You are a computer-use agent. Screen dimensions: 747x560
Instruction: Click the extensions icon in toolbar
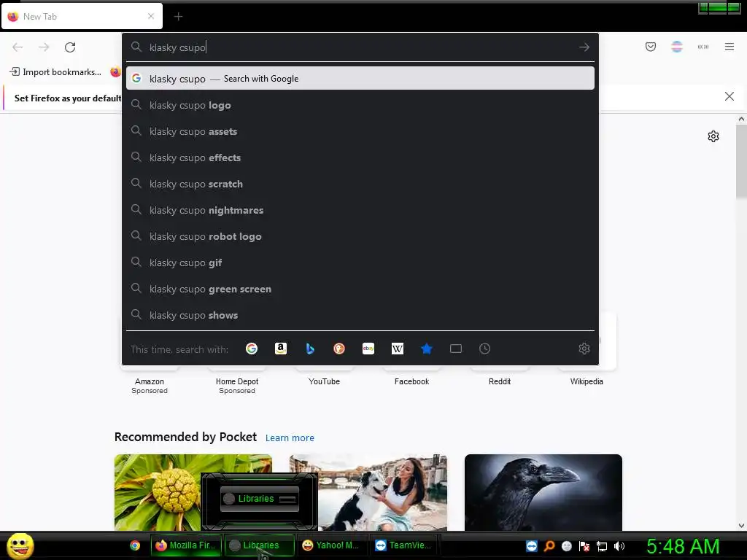703,47
